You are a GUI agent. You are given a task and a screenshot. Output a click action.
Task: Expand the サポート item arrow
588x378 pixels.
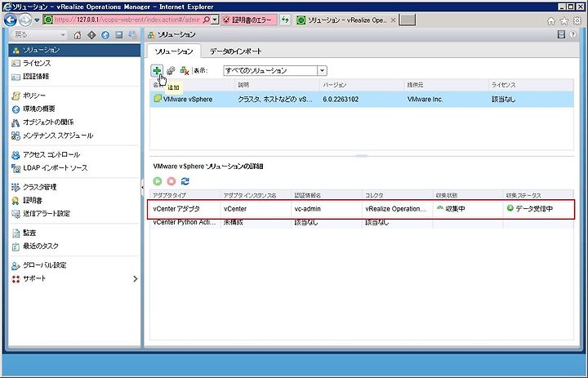136,278
